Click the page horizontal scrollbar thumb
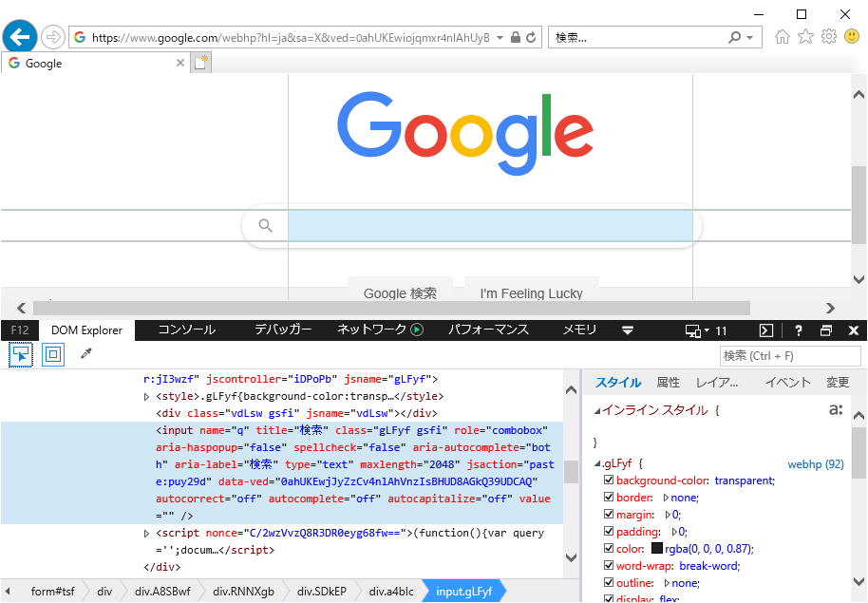Viewport: 868px width, 603px height. pos(391,308)
